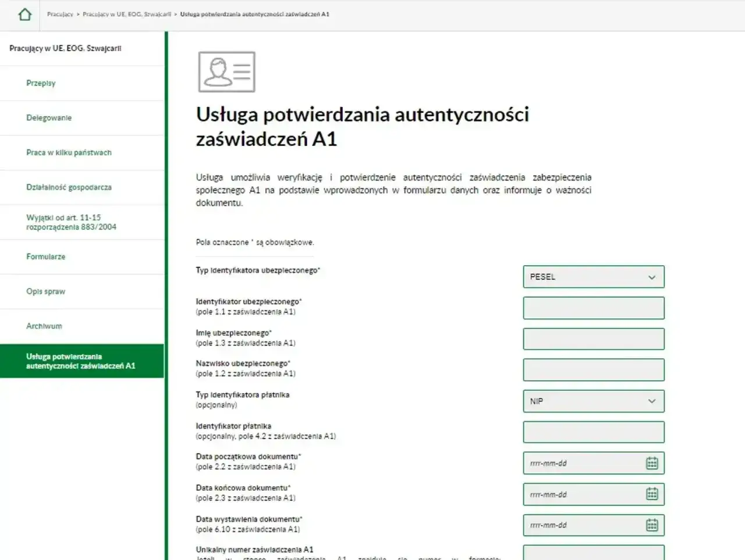Open the PESEL identifier type dropdown
This screenshot has height=560, width=745.
[x=594, y=277]
